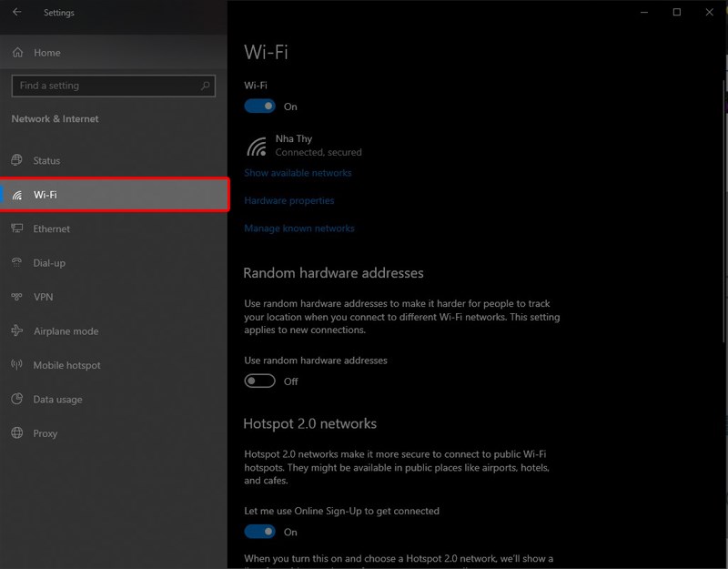Screen dimensions: 728x569
Task: Click the Ethernet monitor icon
Action: pyautogui.click(x=17, y=229)
